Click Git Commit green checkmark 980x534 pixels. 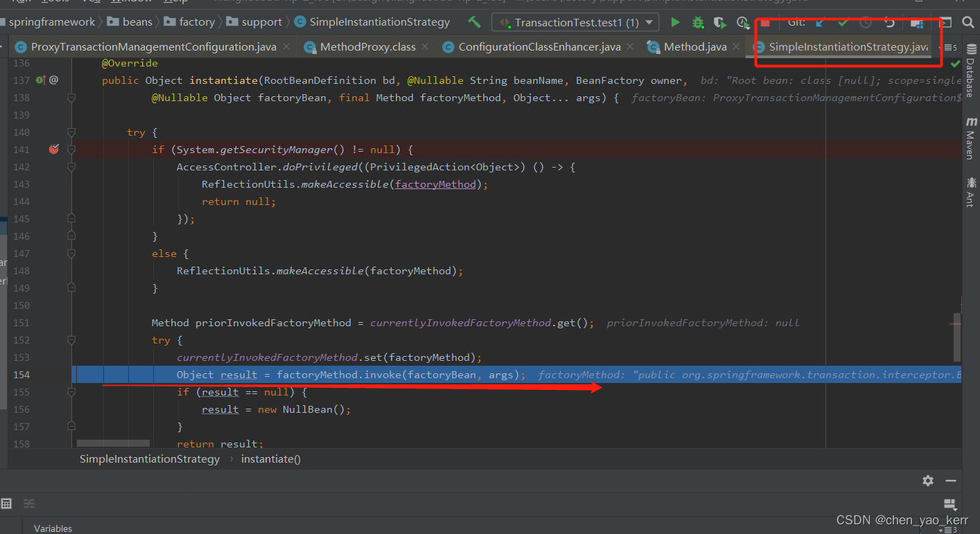[x=843, y=22]
